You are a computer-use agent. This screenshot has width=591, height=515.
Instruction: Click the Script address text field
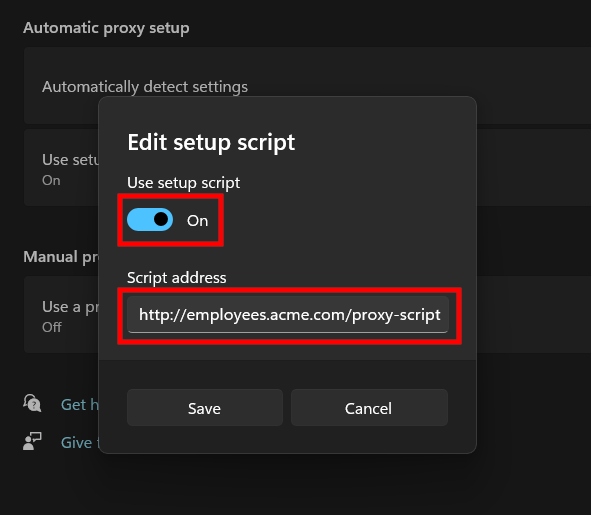288,314
